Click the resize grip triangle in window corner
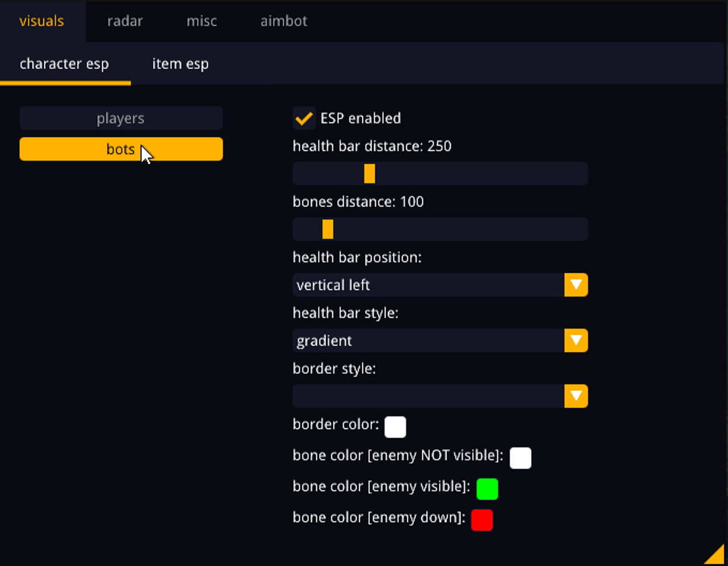 point(715,555)
